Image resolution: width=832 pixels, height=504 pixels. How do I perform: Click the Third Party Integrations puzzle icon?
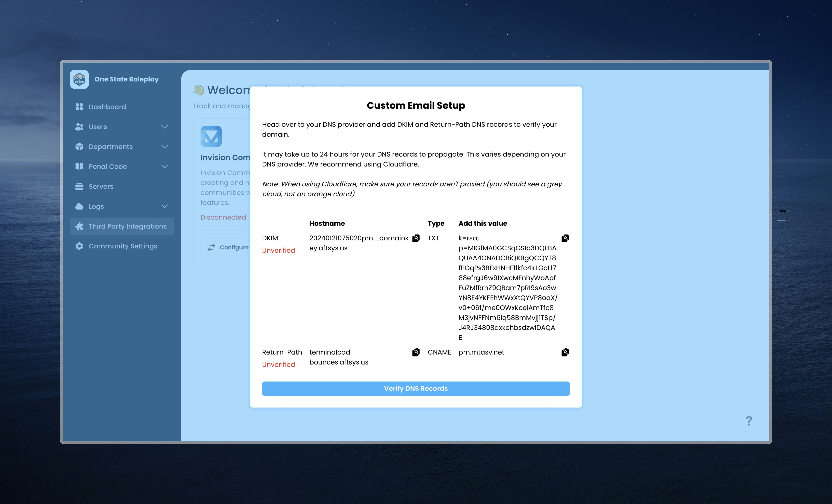coord(79,226)
